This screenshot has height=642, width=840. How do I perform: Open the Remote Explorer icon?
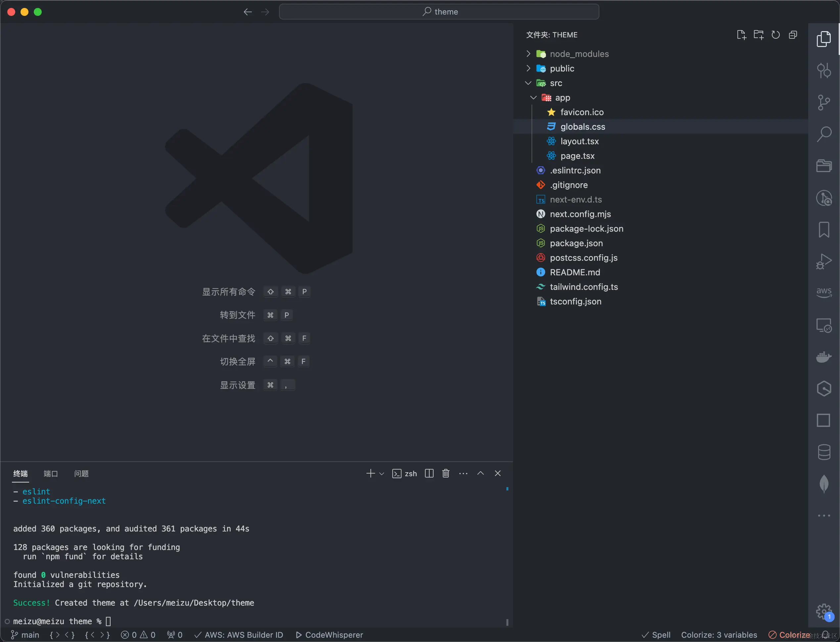point(823,325)
